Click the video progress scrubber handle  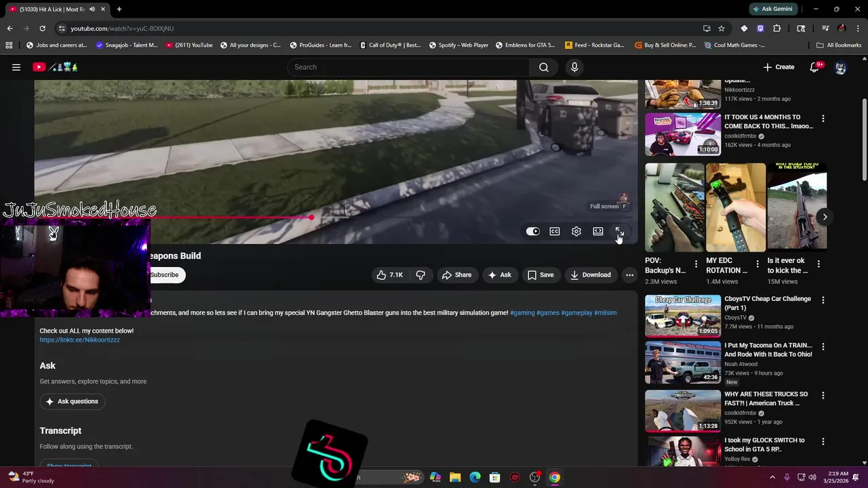311,218
